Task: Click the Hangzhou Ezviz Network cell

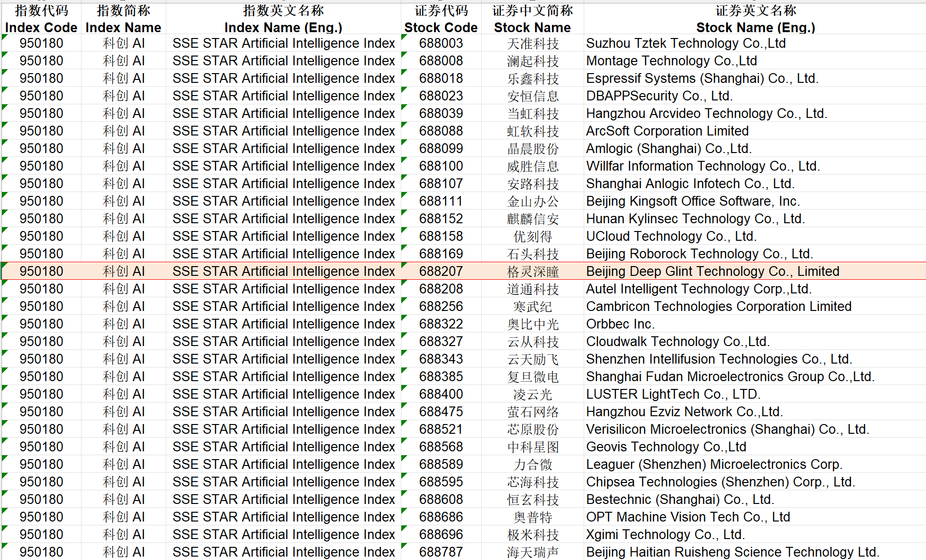Action: pos(684,412)
